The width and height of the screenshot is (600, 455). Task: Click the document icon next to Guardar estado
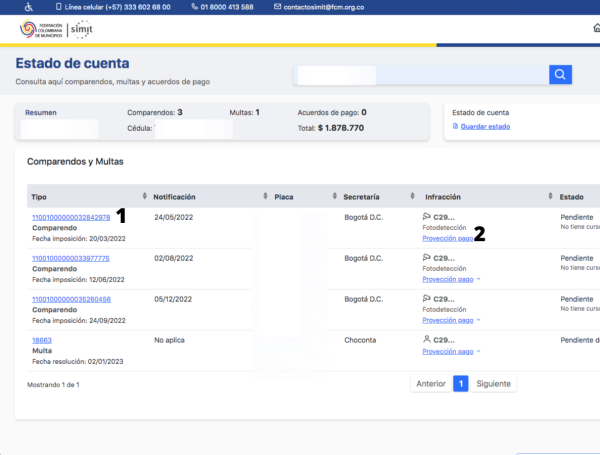point(455,126)
